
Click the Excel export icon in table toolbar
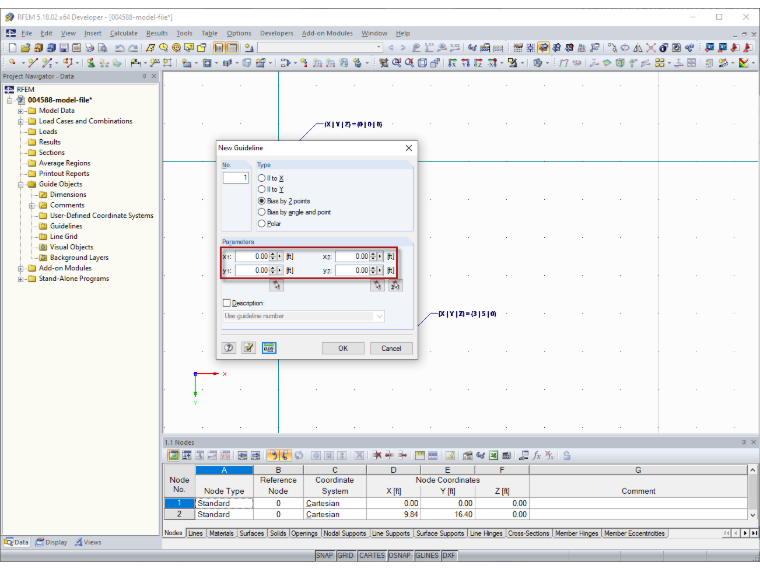pos(493,455)
